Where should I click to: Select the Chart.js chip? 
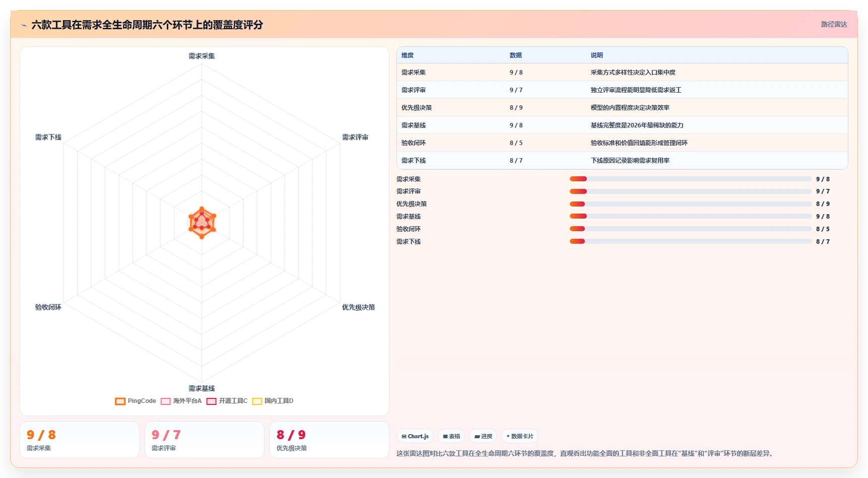pyautogui.click(x=415, y=436)
